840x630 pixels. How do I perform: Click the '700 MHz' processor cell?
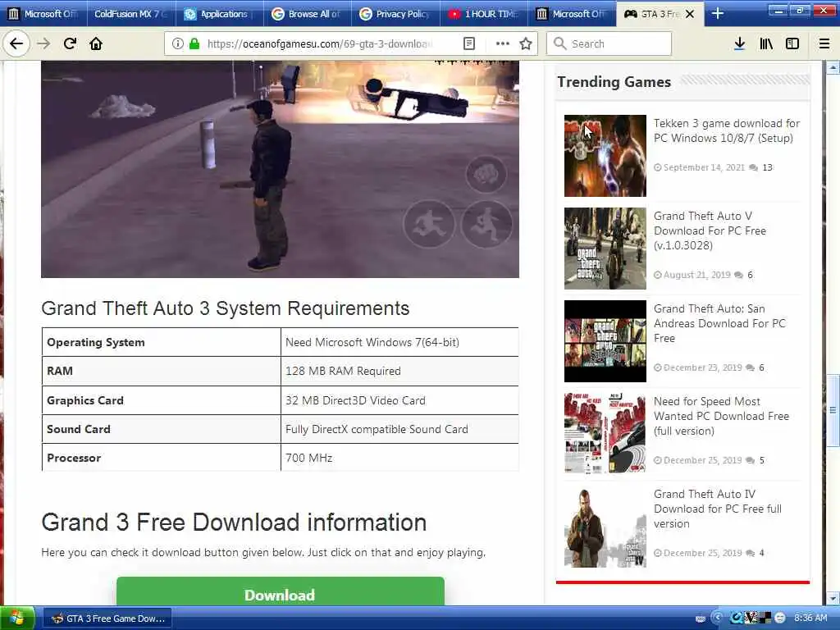(399, 458)
